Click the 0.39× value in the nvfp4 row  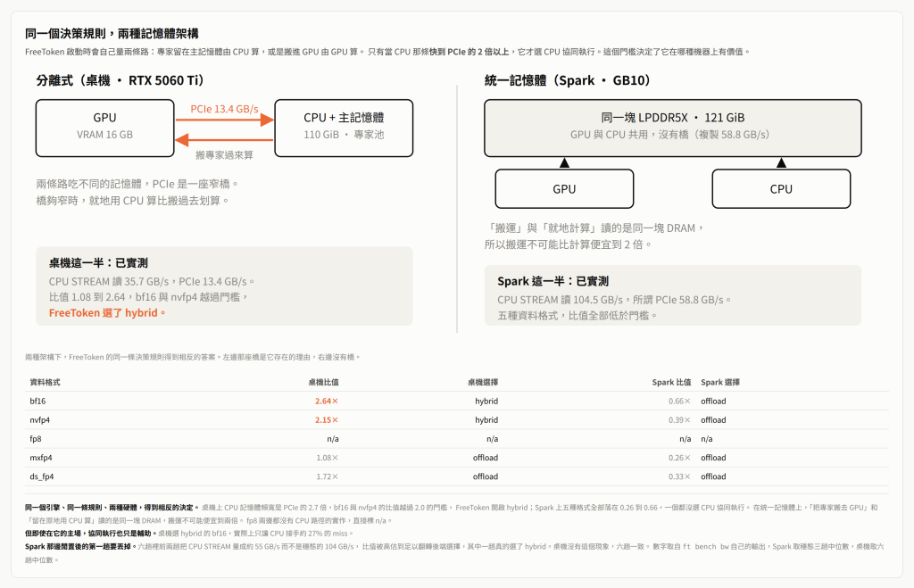coord(679,419)
